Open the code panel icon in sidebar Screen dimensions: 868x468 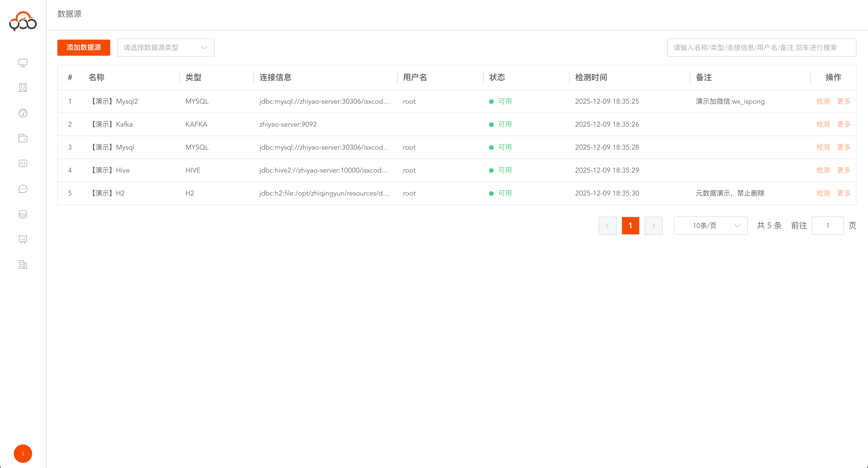coord(23,163)
